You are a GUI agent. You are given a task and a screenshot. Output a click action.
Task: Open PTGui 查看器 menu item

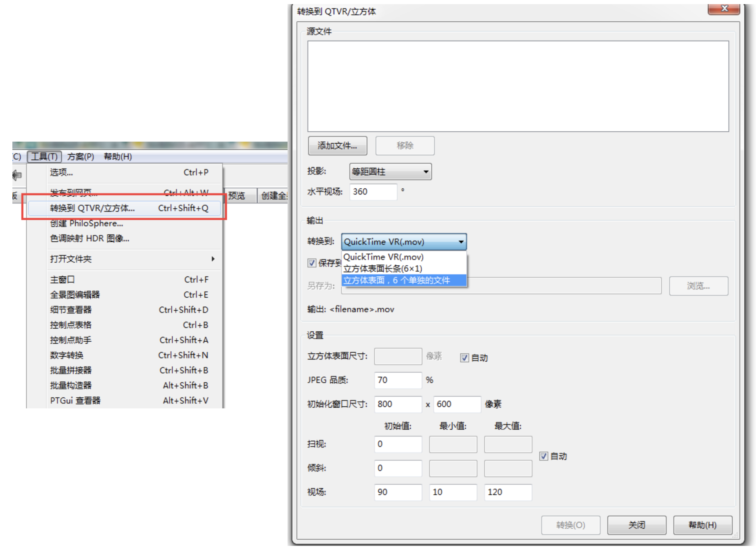(125, 400)
